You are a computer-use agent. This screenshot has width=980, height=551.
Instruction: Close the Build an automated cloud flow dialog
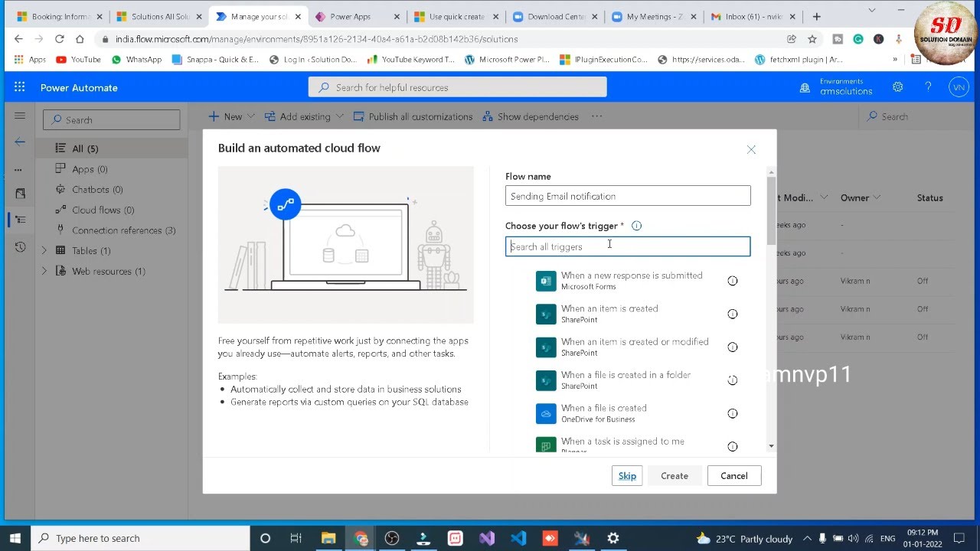click(751, 149)
